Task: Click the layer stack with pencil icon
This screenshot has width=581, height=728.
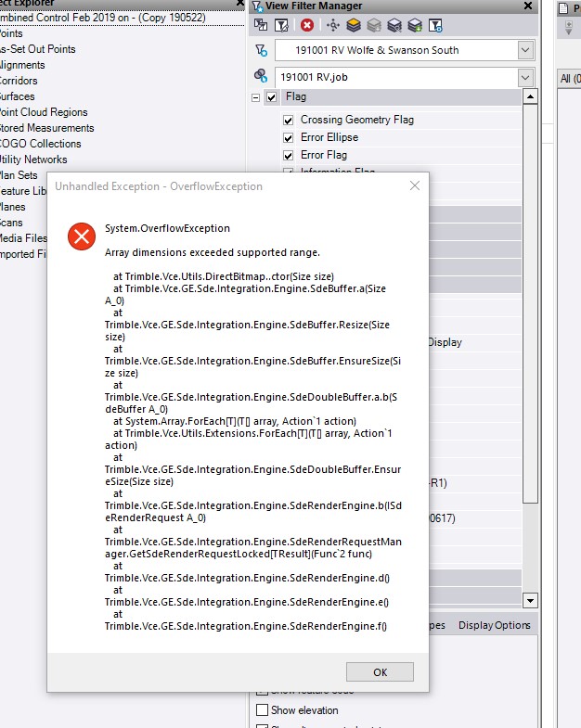Action: tap(394, 25)
